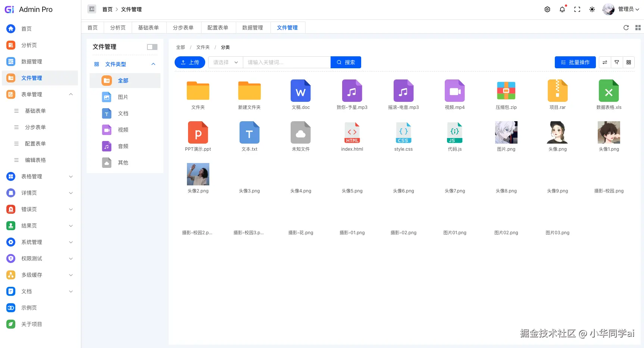Expand the 权限测试 sidebar menu
The height and width of the screenshot is (348, 644).
tap(40, 258)
